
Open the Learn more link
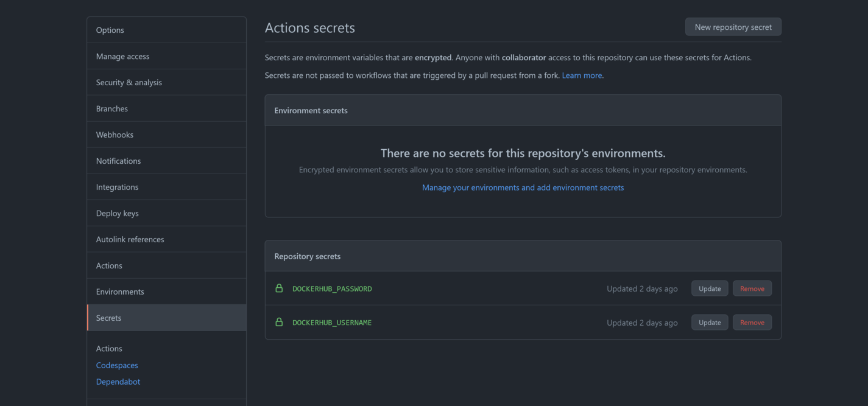point(581,75)
